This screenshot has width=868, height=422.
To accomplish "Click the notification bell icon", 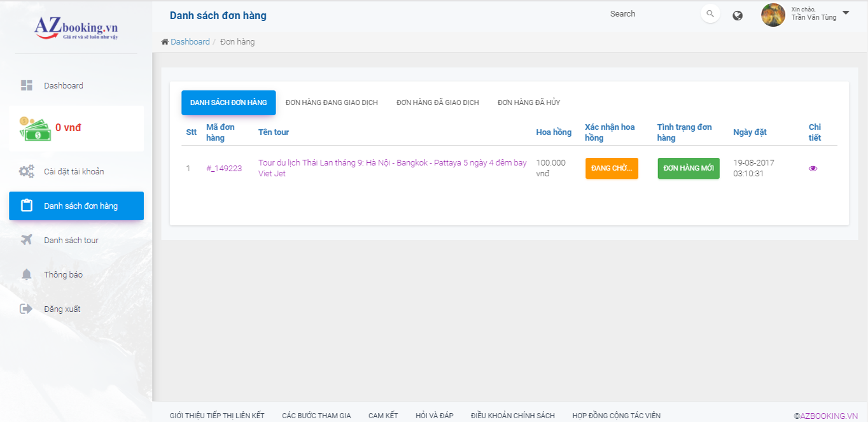I will tap(26, 274).
